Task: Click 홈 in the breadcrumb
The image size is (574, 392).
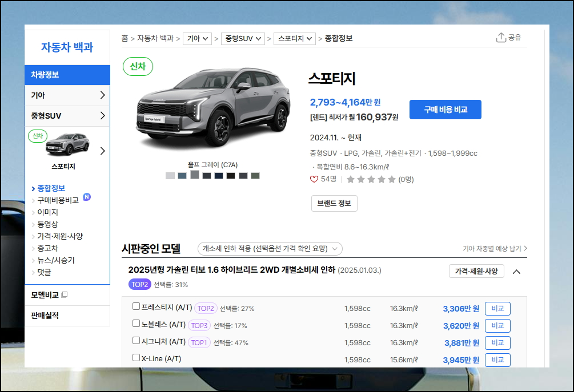Action: click(x=125, y=38)
